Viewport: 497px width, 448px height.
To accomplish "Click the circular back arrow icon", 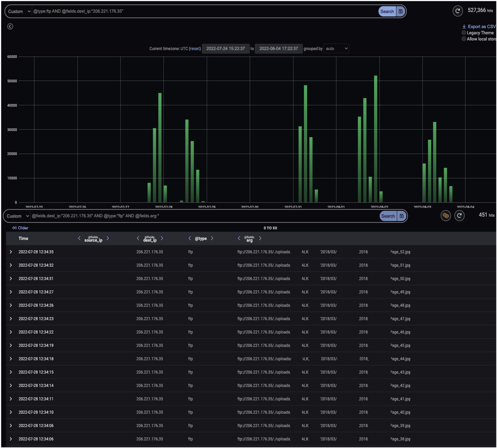I will 10,26.
